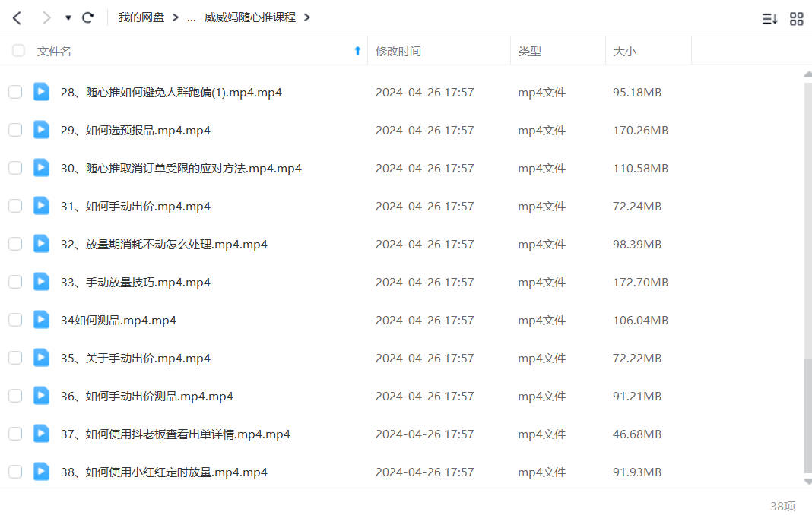This screenshot has height=515, width=812.
Task: Click video icon of file 36
Action: point(41,396)
